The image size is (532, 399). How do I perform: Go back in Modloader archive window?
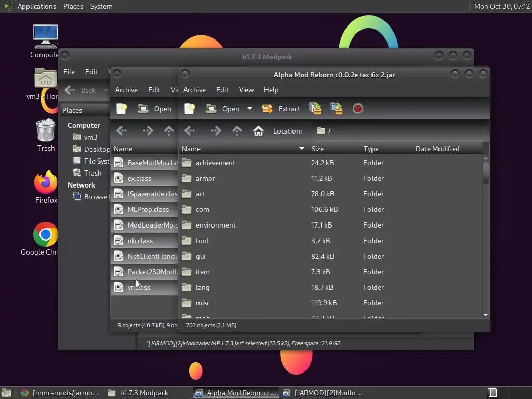121,130
